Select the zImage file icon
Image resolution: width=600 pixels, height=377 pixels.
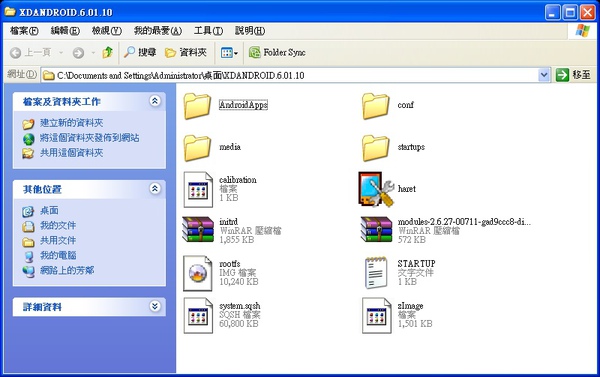[x=377, y=315]
